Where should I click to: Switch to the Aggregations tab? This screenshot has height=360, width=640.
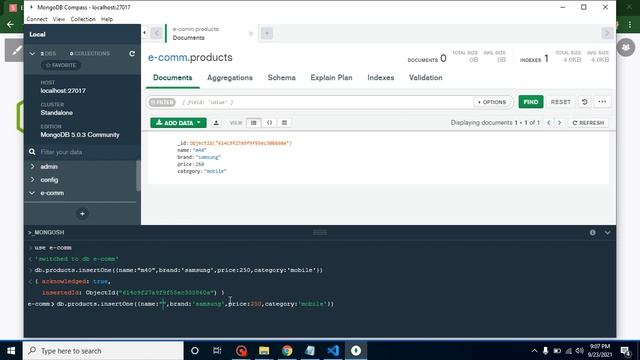point(230,78)
